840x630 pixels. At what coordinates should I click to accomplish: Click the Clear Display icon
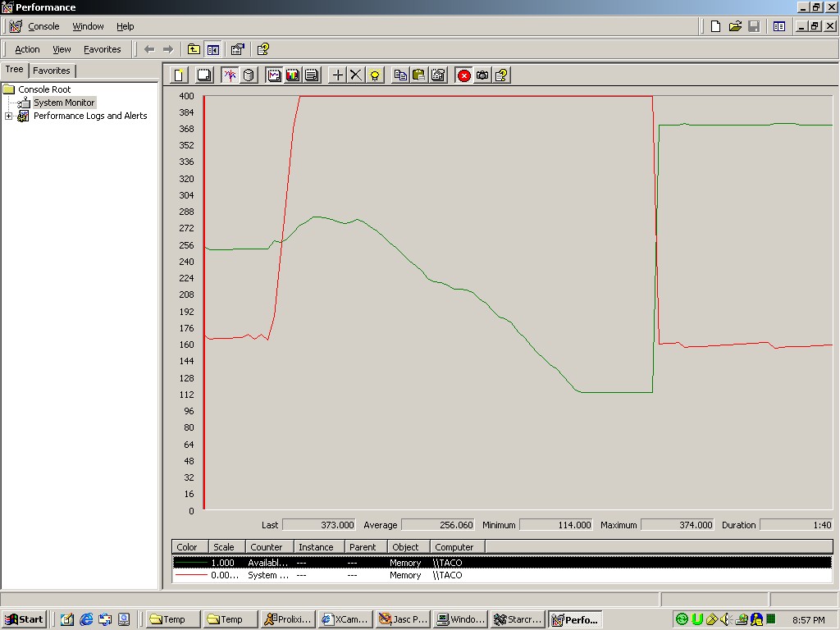coord(204,75)
